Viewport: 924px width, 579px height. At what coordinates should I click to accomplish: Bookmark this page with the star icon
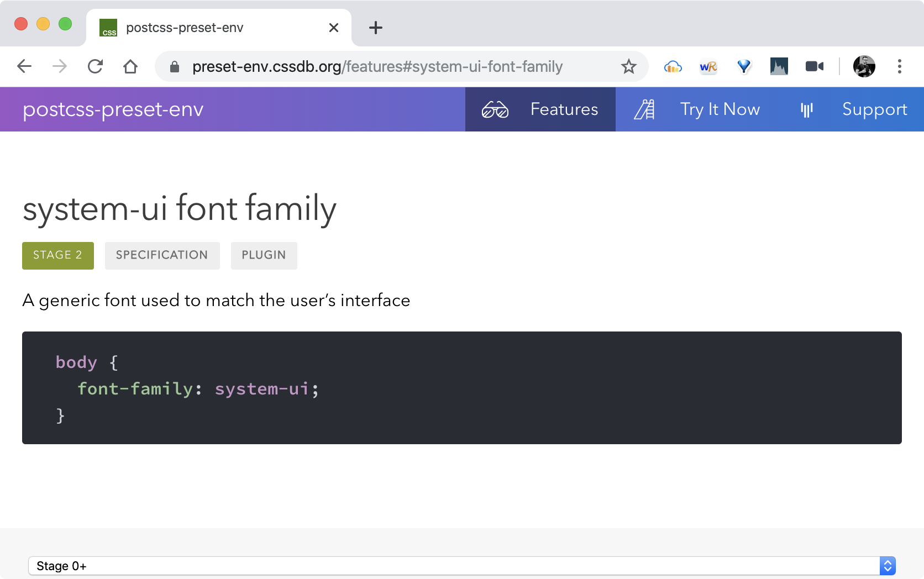click(628, 67)
